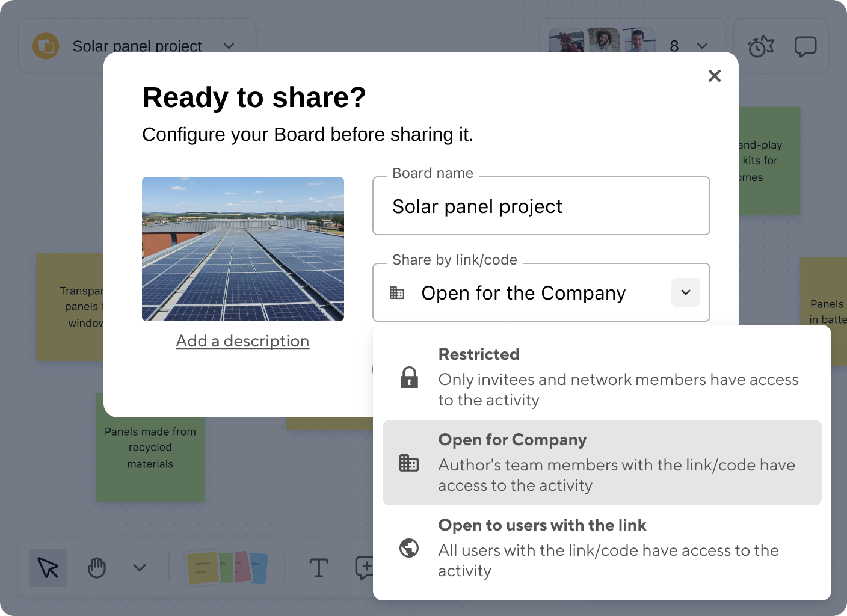847x616 pixels.
Task: Click the board logo icon
Action: click(x=46, y=46)
